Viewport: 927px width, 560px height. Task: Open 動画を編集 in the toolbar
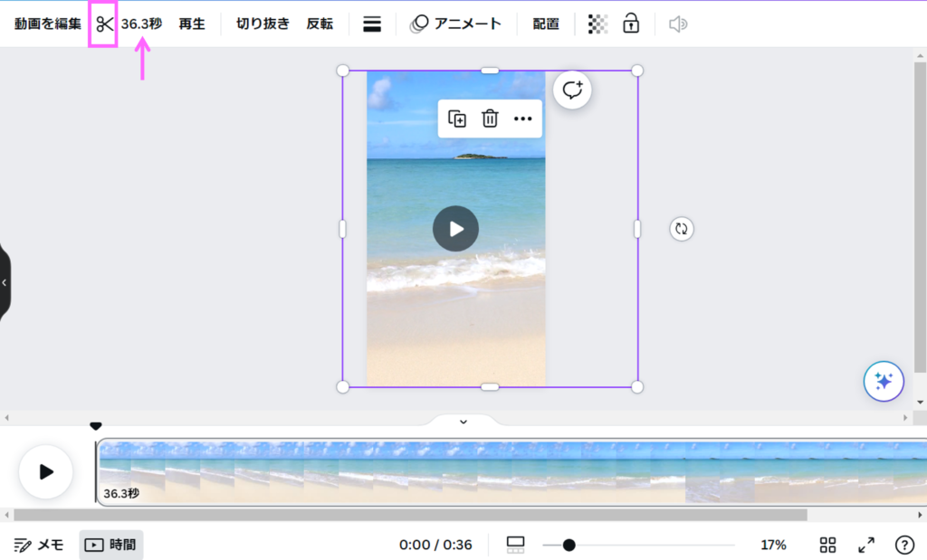coord(47,24)
